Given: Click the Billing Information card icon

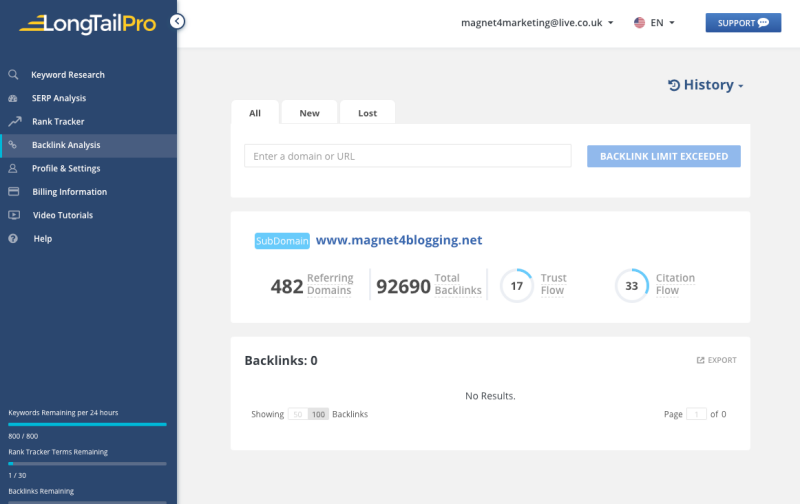Looking at the screenshot, I should [14, 191].
